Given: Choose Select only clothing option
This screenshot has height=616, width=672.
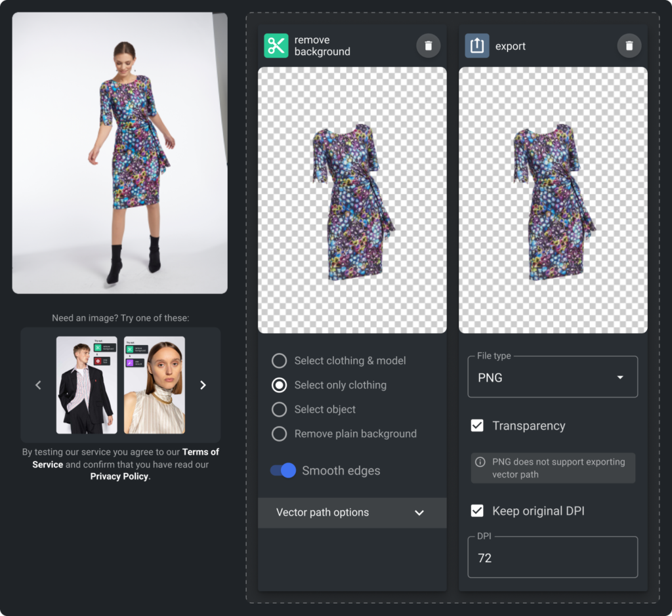Looking at the screenshot, I should 329,385.
